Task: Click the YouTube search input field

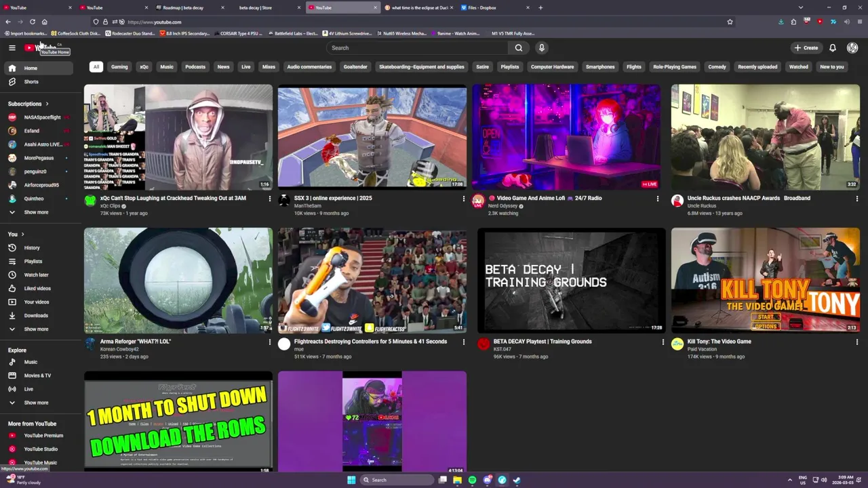Action: click(x=417, y=47)
